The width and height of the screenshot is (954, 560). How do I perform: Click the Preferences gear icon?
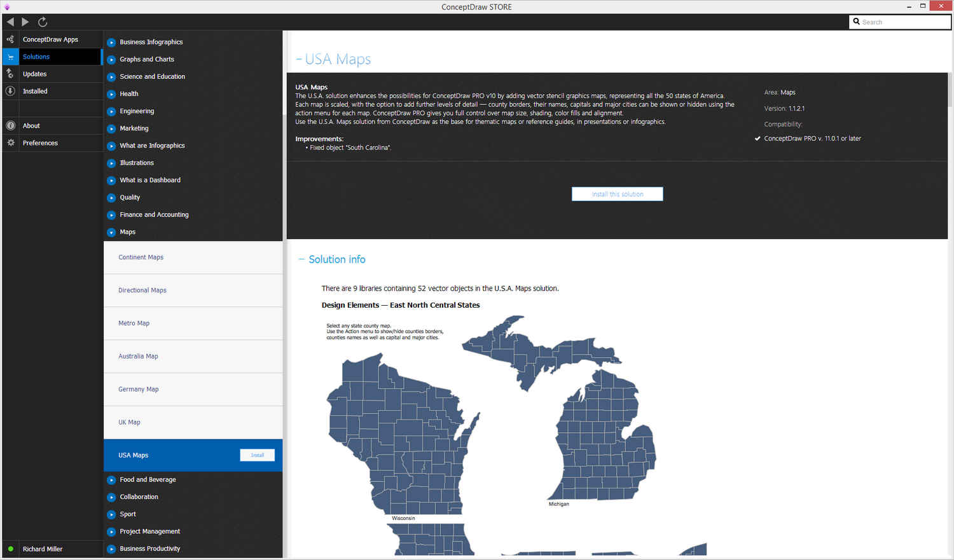coord(10,143)
